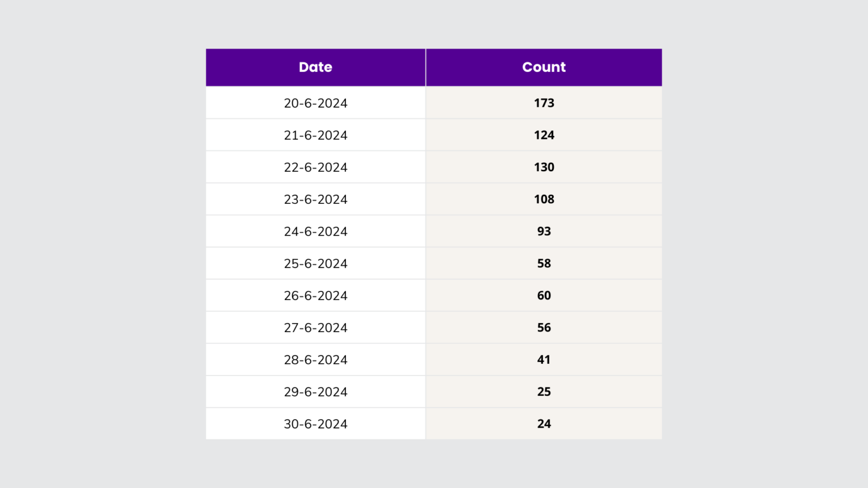Select the 29-6-2024 date cell
The height and width of the screenshot is (488, 868).
[315, 392]
